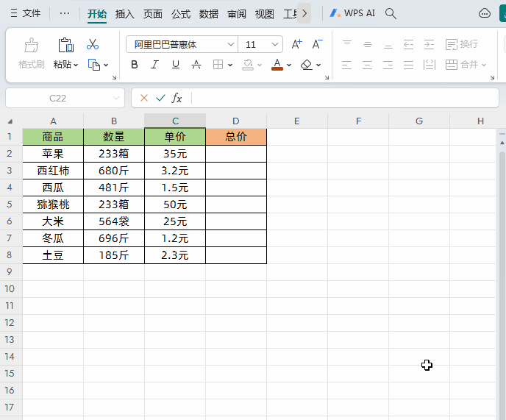Cancel formula entry with X icon
Image resolution: width=506 pixels, height=420 pixels.
(144, 98)
